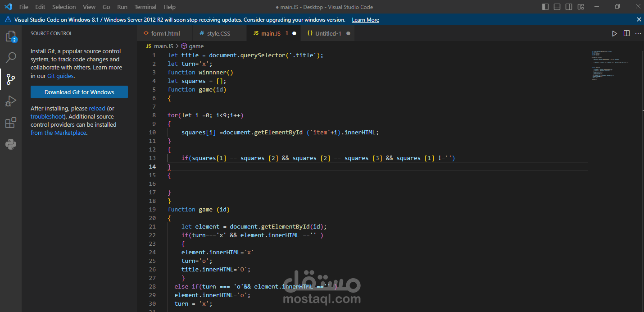Screen dimensions: 644x312
Task: Follow the Learn More banner link
Action: [365, 20]
